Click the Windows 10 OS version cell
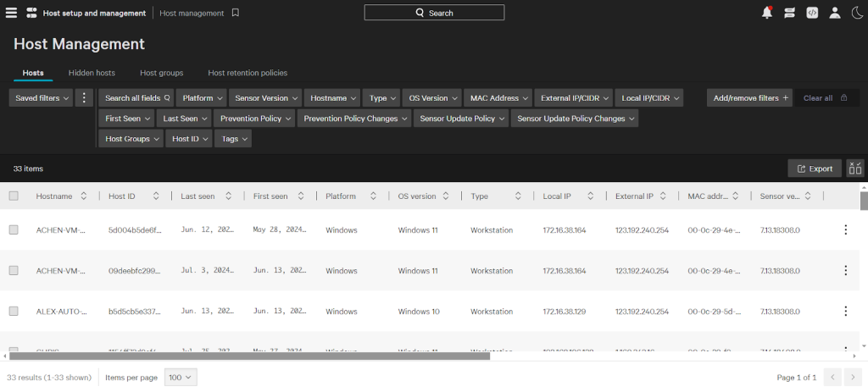The image size is (868, 392). (x=419, y=312)
